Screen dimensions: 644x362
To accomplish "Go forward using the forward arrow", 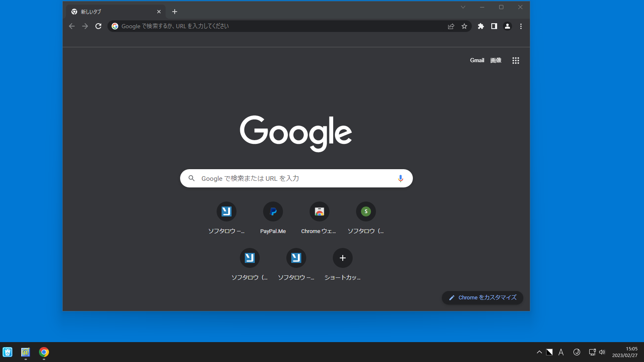I will click(85, 26).
